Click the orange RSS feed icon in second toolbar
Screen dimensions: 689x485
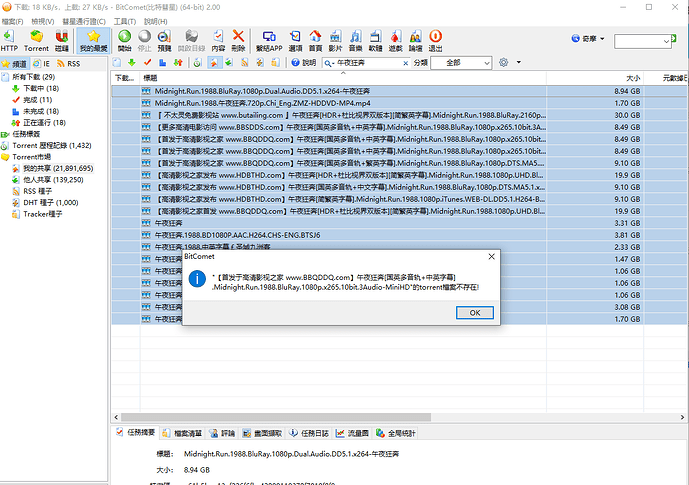click(x=245, y=63)
